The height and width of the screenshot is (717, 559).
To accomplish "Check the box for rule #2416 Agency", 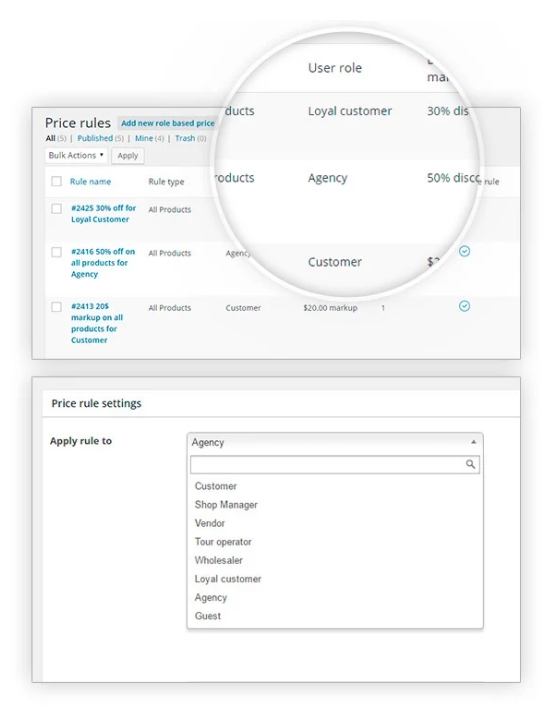I will click(56, 252).
